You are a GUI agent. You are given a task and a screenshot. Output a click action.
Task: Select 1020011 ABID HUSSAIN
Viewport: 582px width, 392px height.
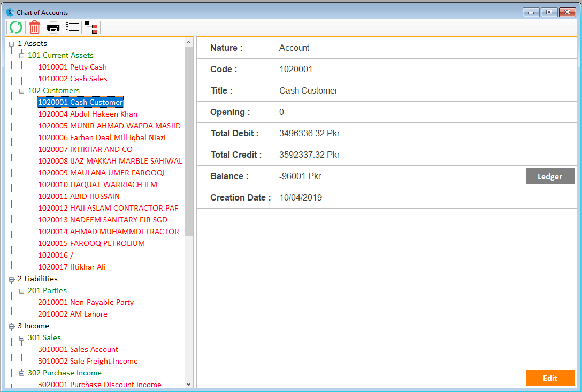(x=79, y=196)
